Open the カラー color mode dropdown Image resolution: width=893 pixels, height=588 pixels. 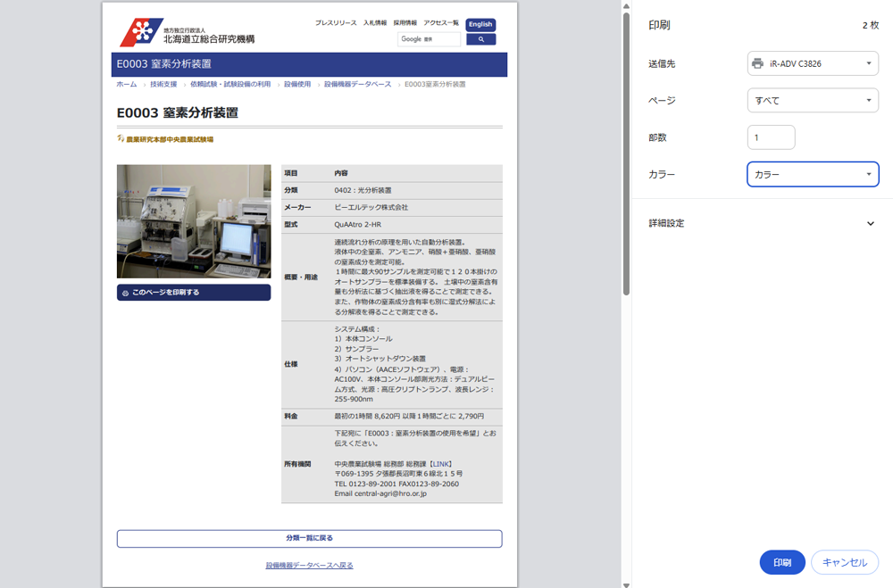[x=813, y=175]
